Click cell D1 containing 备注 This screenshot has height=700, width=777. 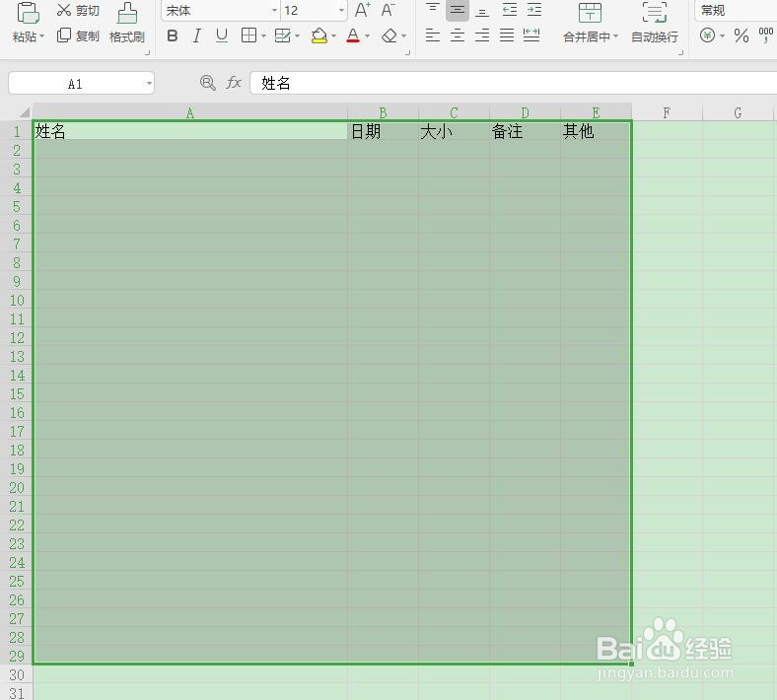pos(525,131)
